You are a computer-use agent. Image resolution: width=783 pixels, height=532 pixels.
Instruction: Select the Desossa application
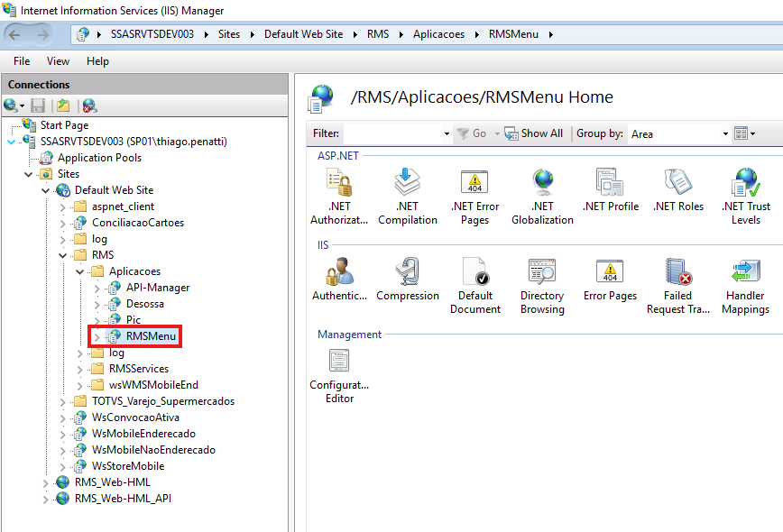pos(145,304)
